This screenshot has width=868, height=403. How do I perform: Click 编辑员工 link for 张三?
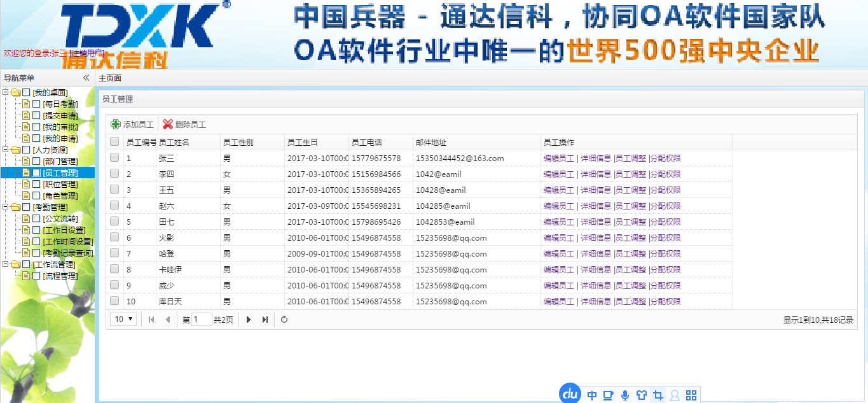pyautogui.click(x=559, y=159)
